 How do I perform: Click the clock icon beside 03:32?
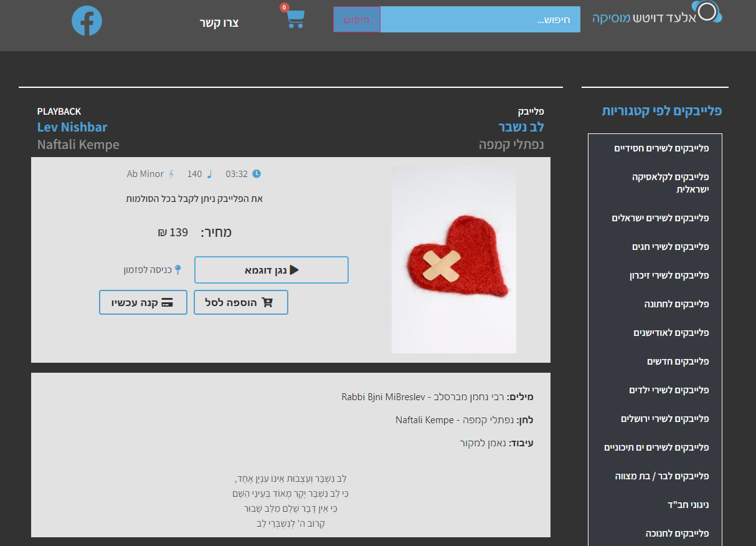pos(256,174)
